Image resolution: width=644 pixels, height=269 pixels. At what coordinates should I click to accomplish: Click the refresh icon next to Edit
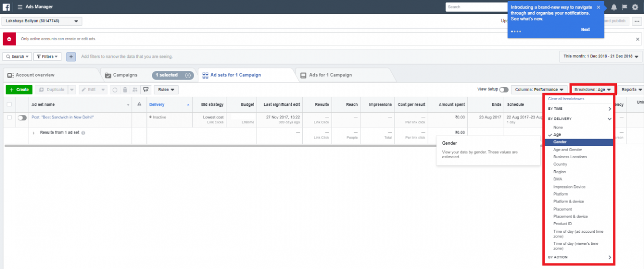coord(114,90)
